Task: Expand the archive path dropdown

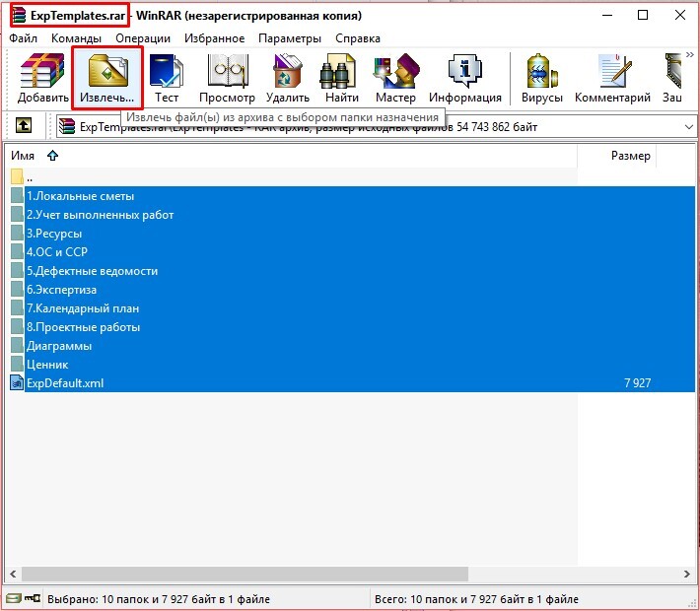Action: pos(689,127)
